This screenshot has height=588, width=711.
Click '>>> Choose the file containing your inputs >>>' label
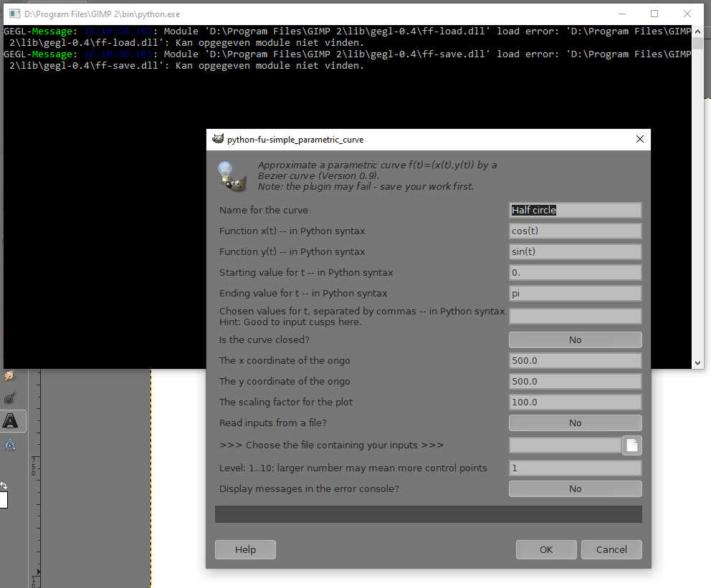pyautogui.click(x=331, y=445)
